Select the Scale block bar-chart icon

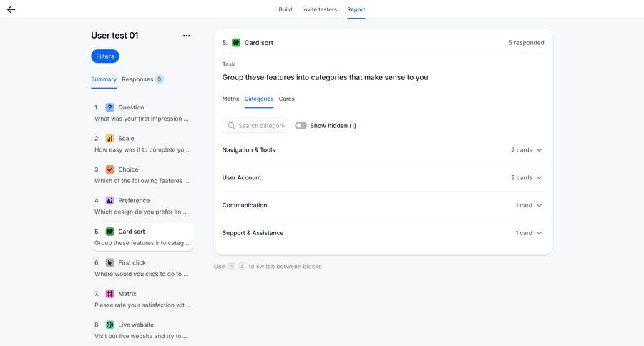pyautogui.click(x=109, y=139)
